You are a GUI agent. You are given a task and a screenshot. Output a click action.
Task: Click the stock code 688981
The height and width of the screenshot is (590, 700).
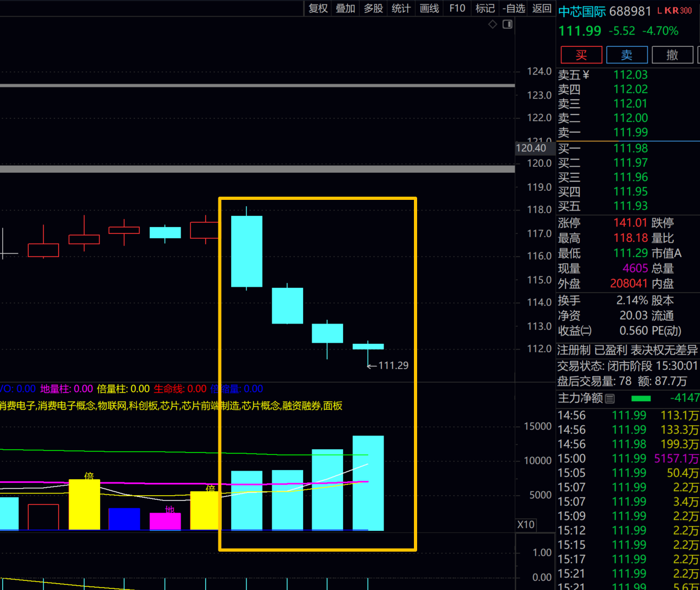(630, 11)
